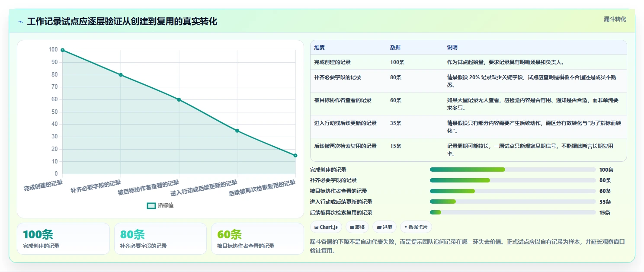Click the description starting 情景假设只有部分内容
The height and width of the screenshot is (272, 644).
(534, 127)
